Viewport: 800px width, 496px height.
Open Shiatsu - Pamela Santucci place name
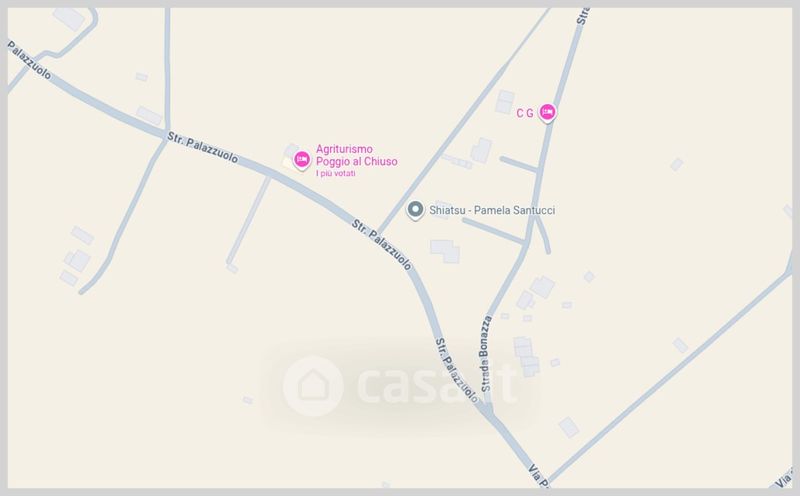coord(492,210)
